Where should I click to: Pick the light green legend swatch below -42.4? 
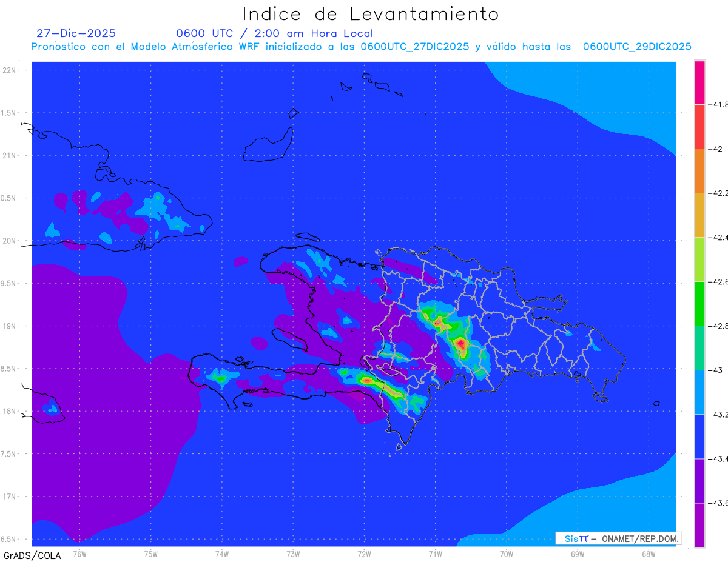click(699, 259)
